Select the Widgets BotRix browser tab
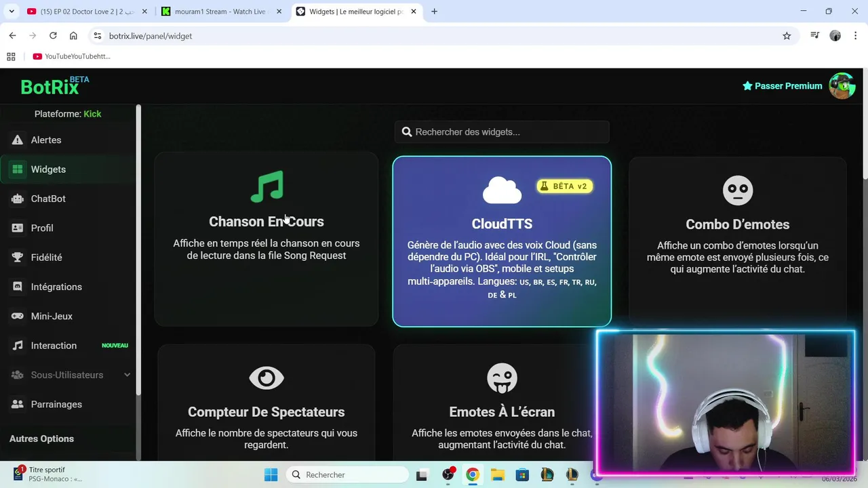Viewport: 868px width, 488px height. 356,12
